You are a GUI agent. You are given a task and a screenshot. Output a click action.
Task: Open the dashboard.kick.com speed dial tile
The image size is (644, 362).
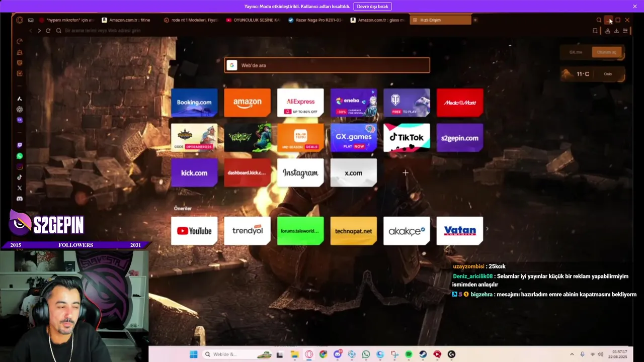[x=247, y=172]
